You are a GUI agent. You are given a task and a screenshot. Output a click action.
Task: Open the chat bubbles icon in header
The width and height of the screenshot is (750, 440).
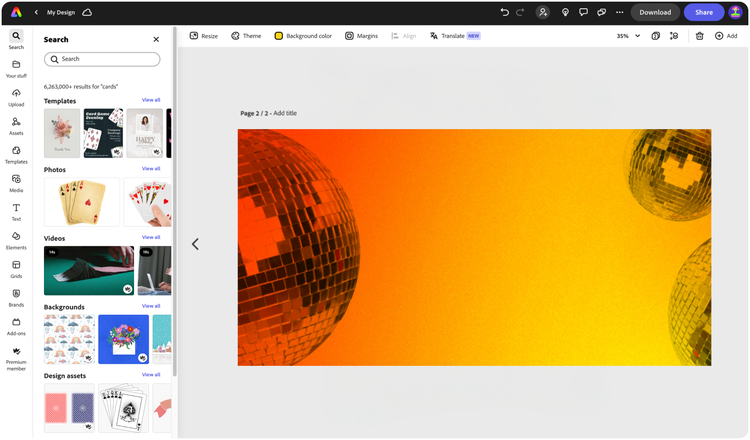[601, 12]
